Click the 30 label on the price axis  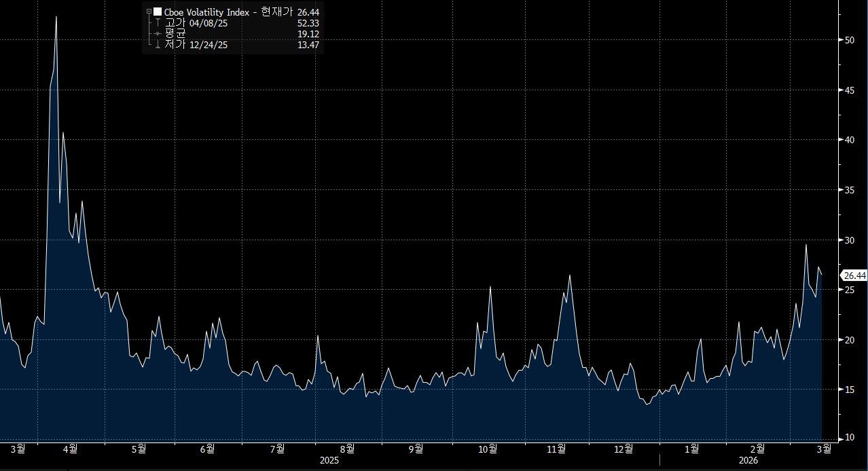(850, 240)
